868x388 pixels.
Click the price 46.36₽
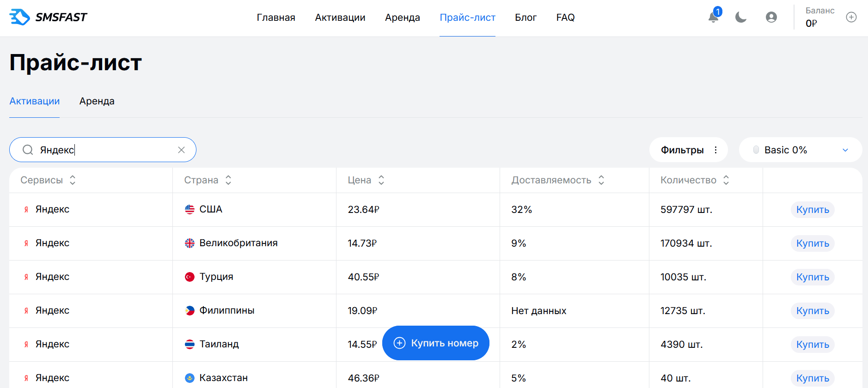click(x=363, y=378)
